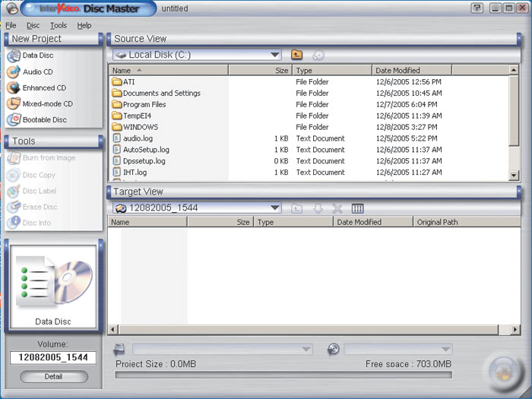The width and height of the screenshot is (532, 399).
Task: Open the Disc Info tool icon
Action: [14, 223]
